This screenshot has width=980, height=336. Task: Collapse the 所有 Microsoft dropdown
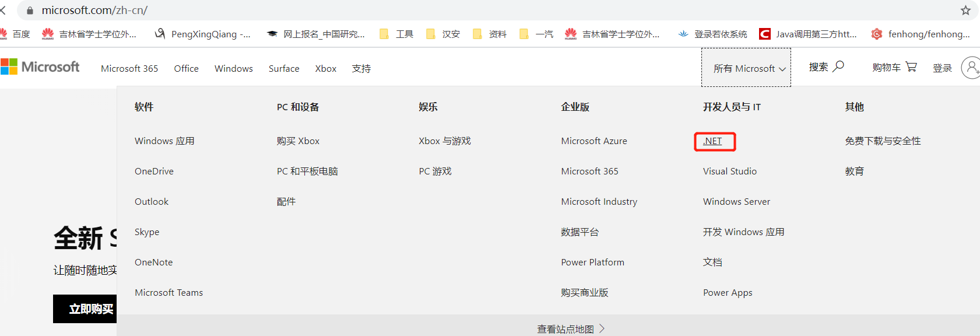tap(746, 68)
